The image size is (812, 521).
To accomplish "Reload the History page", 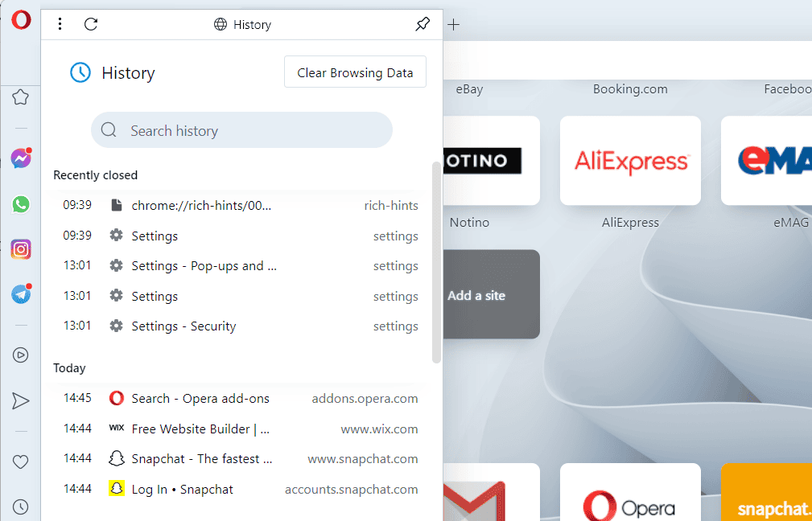I will point(90,24).
